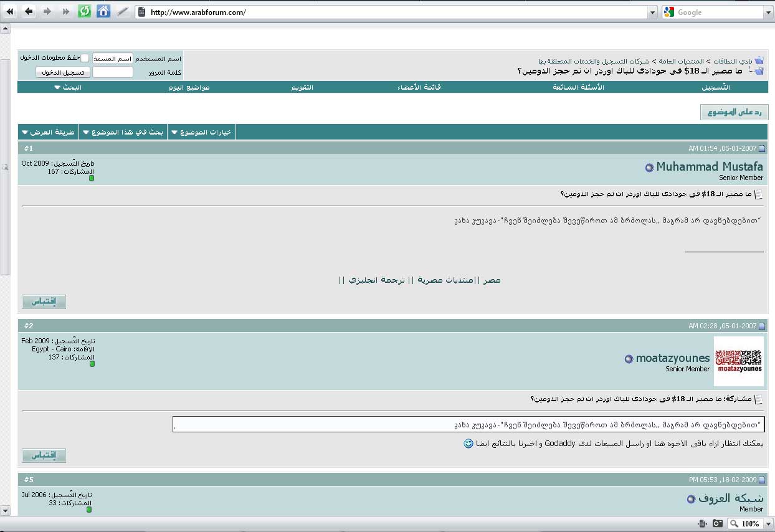Click the post icon beside 05-01-2007 01:54 AM
775x532 pixels.
pos(762,149)
